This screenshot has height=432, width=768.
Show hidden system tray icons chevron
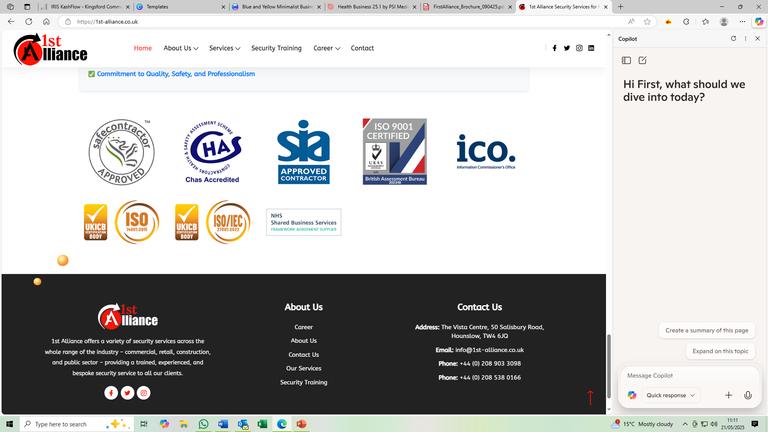click(x=685, y=424)
